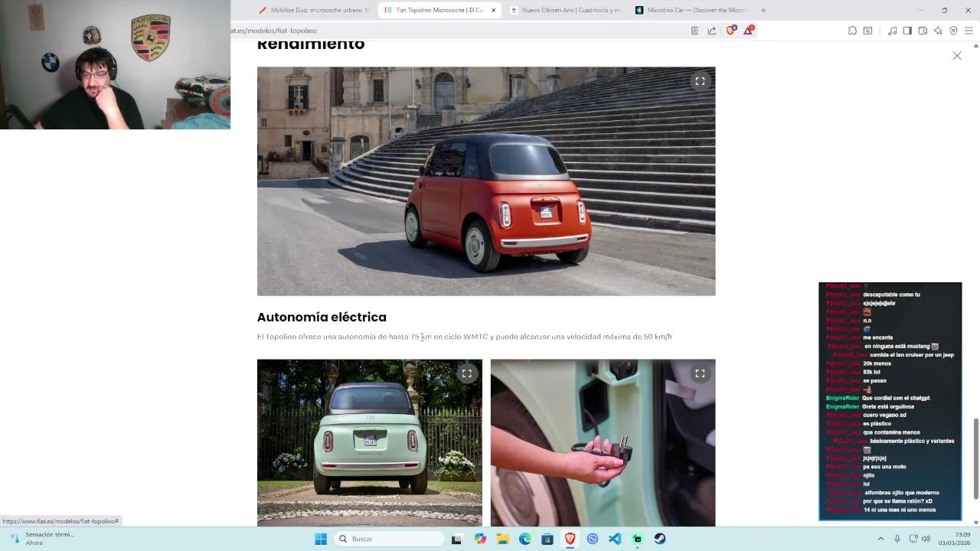Viewport: 980px width, 551px height.
Task: Click chat message 'cambia el lan cruiser por un jeep'
Action: coord(912,355)
